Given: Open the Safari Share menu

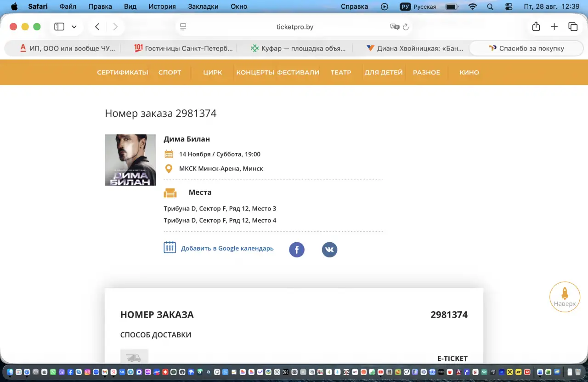Looking at the screenshot, I should point(536,27).
